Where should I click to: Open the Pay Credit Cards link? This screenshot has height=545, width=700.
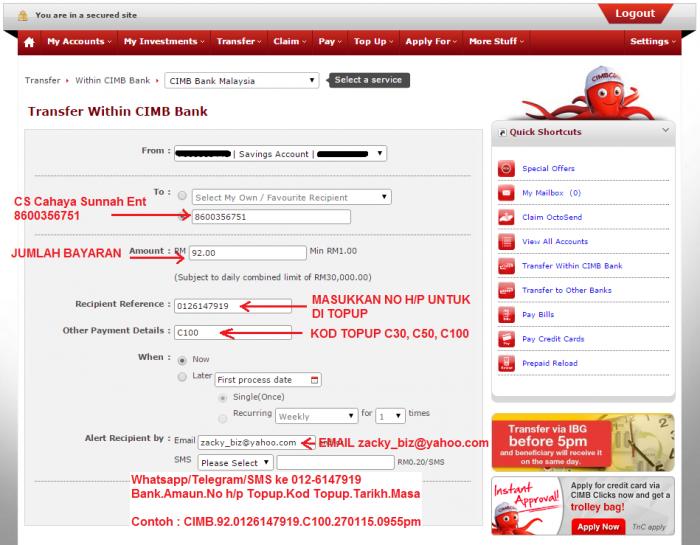553,339
